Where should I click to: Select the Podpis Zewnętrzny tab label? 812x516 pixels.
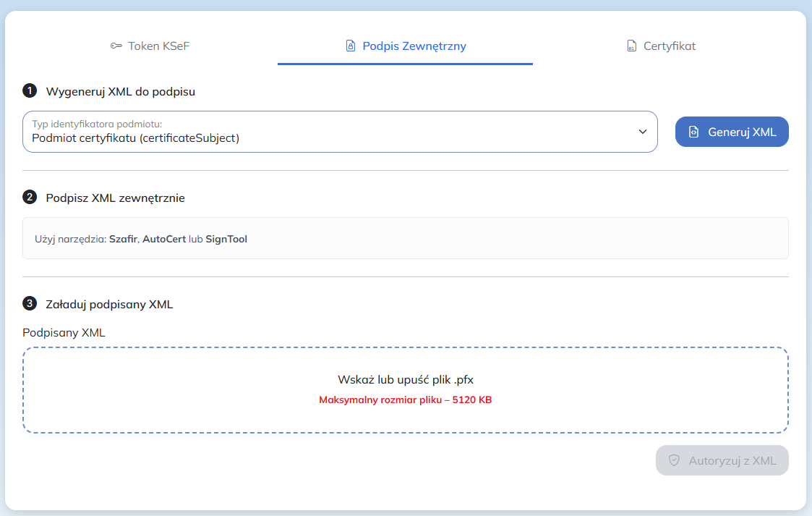[414, 46]
